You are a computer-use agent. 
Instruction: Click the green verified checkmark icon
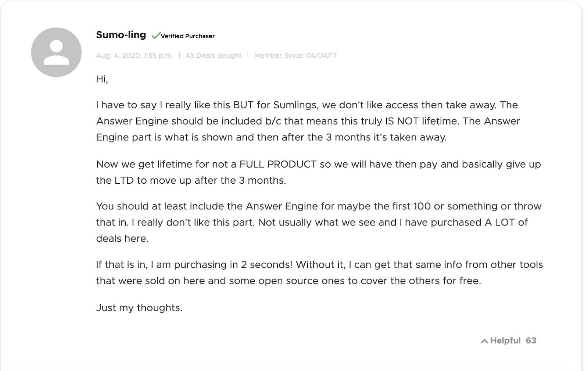156,36
